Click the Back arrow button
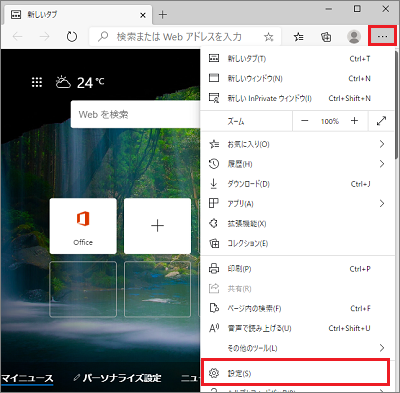Screen dimensions: 400x393 click(x=17, y=36)
